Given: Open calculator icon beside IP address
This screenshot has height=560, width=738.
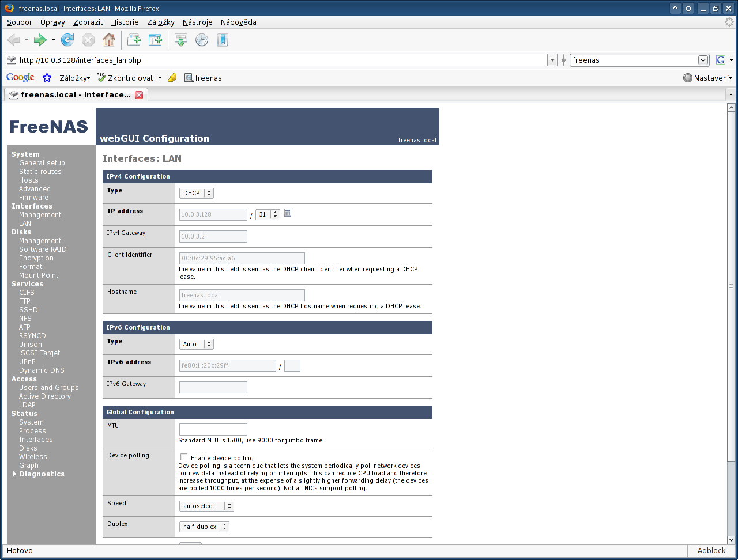Looking at the screenshot, I should 288,213.
